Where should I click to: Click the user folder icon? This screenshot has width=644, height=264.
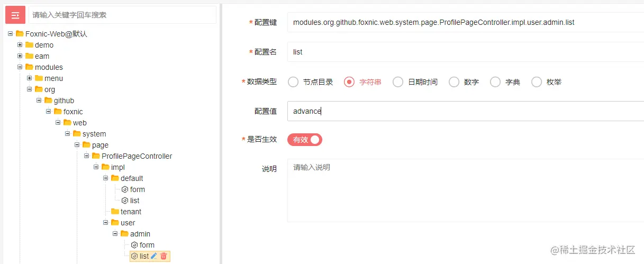[115, 223]
